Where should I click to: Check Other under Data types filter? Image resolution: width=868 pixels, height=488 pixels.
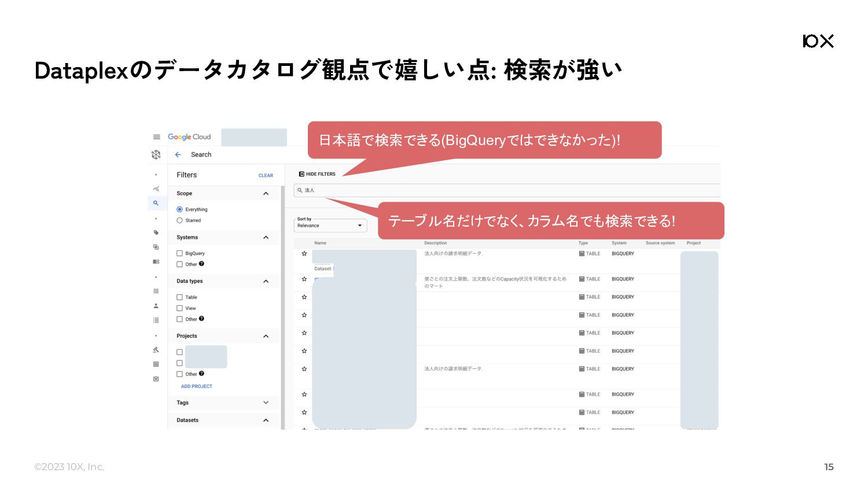(179, 319)
